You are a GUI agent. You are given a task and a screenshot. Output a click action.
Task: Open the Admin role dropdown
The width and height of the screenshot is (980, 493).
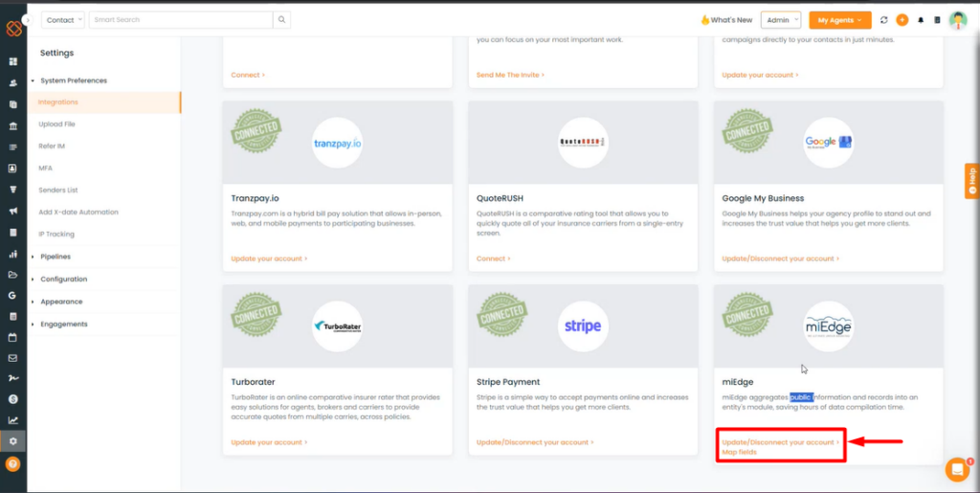pos(781,20)
